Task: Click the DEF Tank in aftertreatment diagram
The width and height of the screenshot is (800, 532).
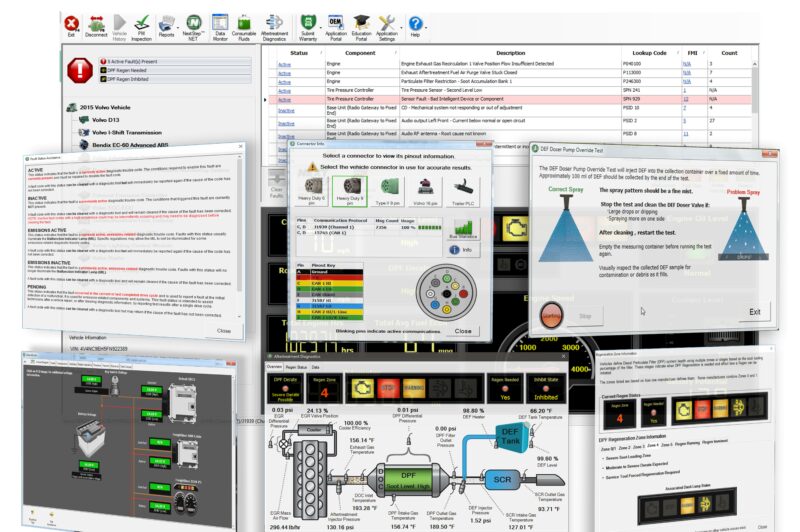Action: pyautogui.click(x=510, y=435)
